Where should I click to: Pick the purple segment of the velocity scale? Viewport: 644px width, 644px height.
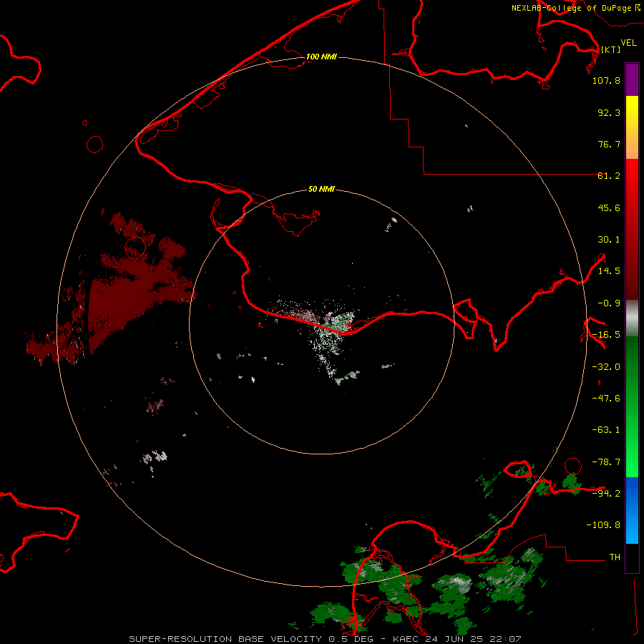coord(632,79)
